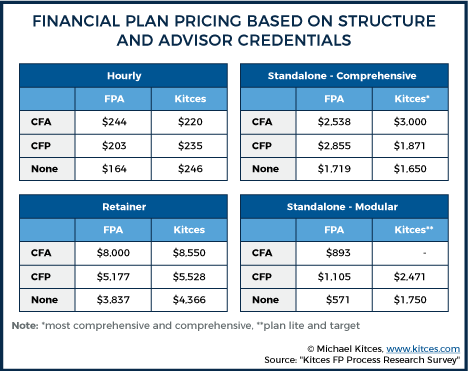468x371 pixels.
Task: Click the Standalone - Modular header
Action: (344, 207)
